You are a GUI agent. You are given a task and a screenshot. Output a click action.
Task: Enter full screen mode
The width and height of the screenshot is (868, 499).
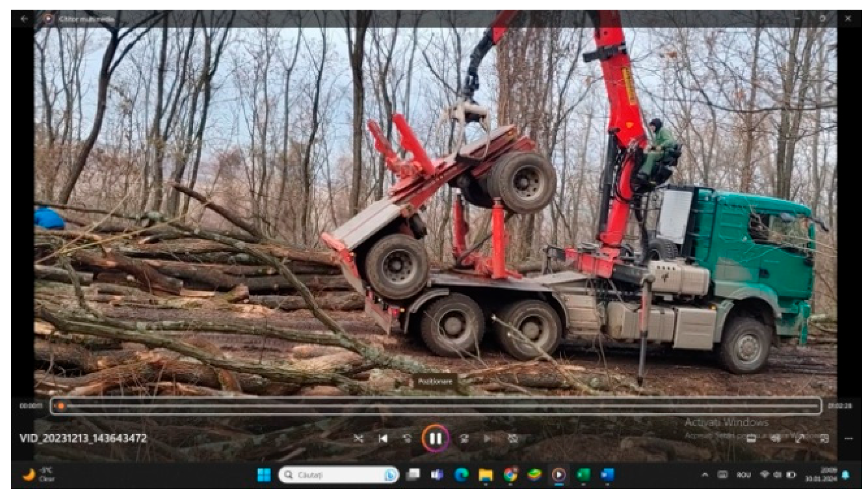tap(800, 438)
